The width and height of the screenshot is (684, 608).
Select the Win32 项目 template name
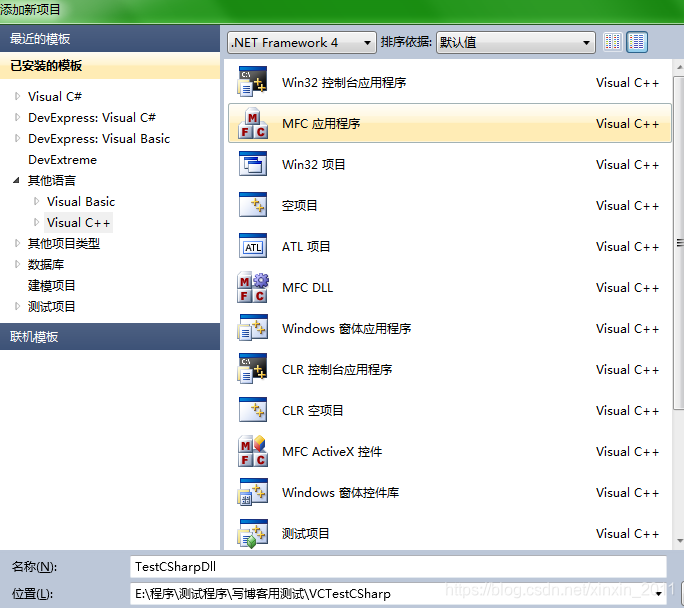click(314, 164)
